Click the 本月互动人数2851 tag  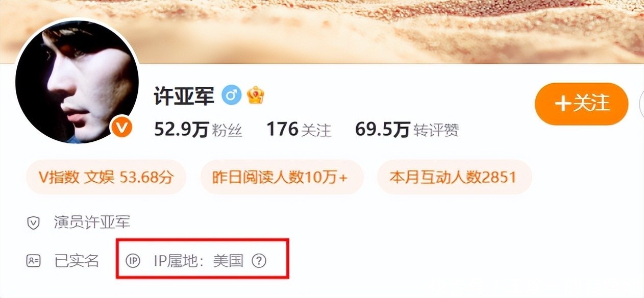pos(455,177)
